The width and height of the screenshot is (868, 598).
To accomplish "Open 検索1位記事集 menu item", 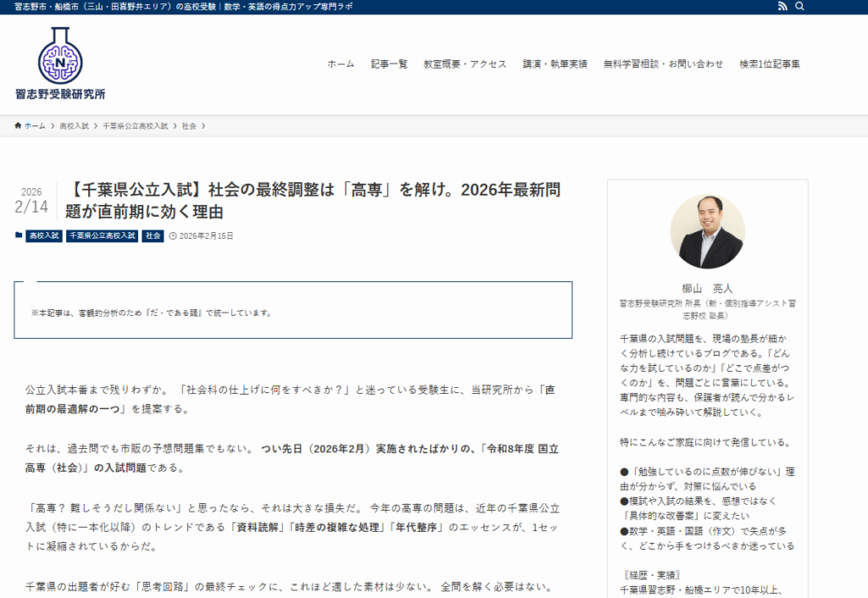I will (x=769, y=64).
